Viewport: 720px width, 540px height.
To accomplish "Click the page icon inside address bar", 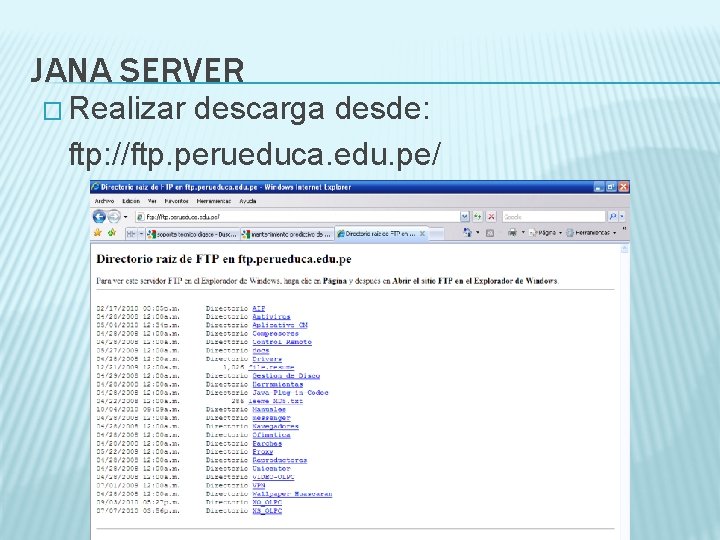I will pos(141,216).
